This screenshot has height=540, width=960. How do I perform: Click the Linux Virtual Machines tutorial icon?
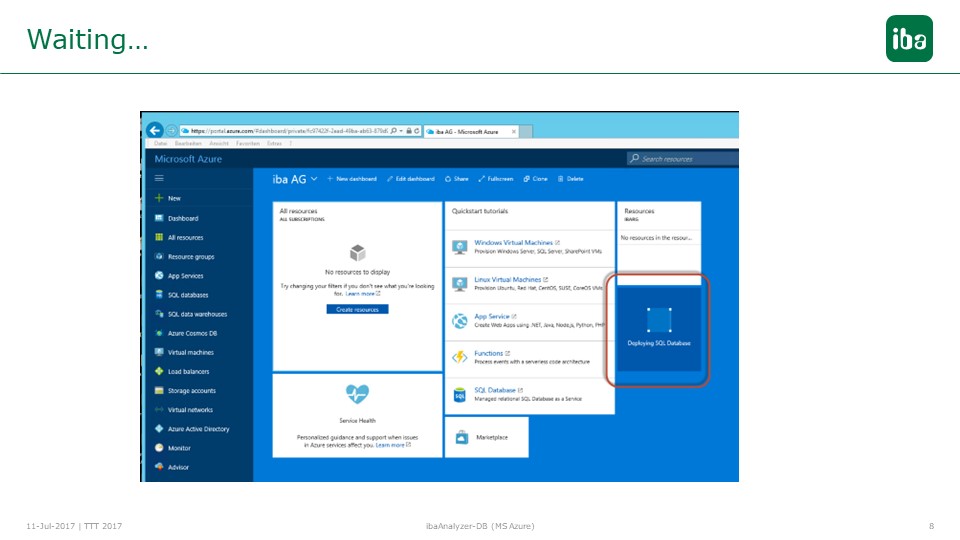tap(460, 283)
